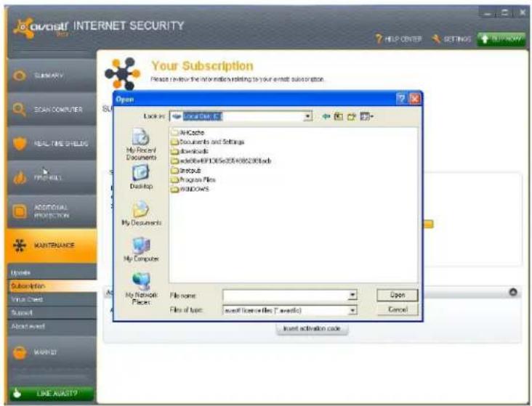Go to My Computer in places bar
532x406 pixels.
(141, 249)
